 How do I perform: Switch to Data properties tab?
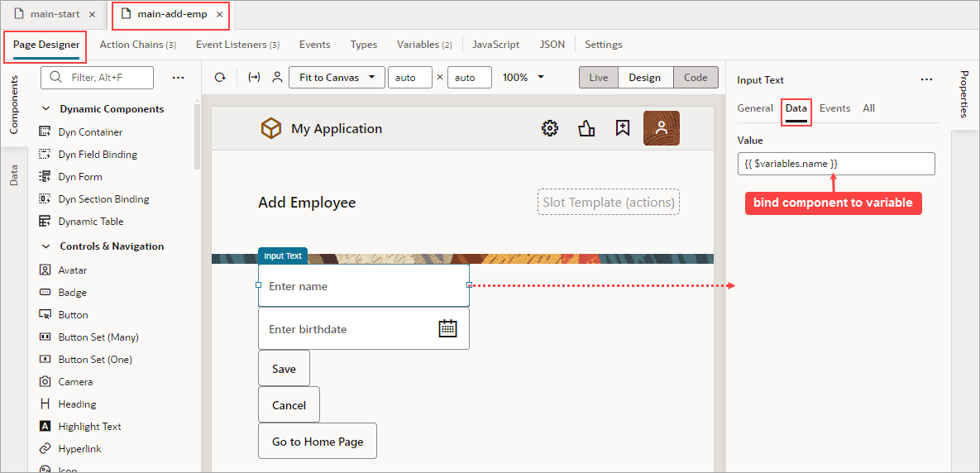796,108
